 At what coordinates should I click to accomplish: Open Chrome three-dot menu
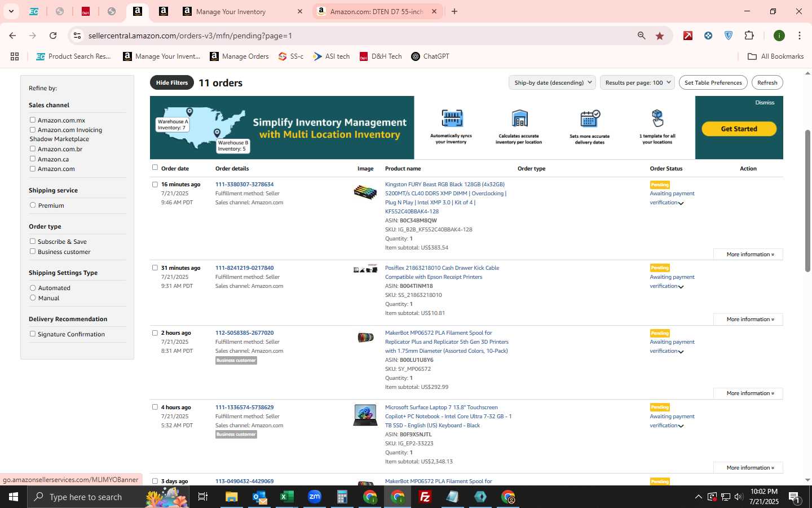point(800,36)
